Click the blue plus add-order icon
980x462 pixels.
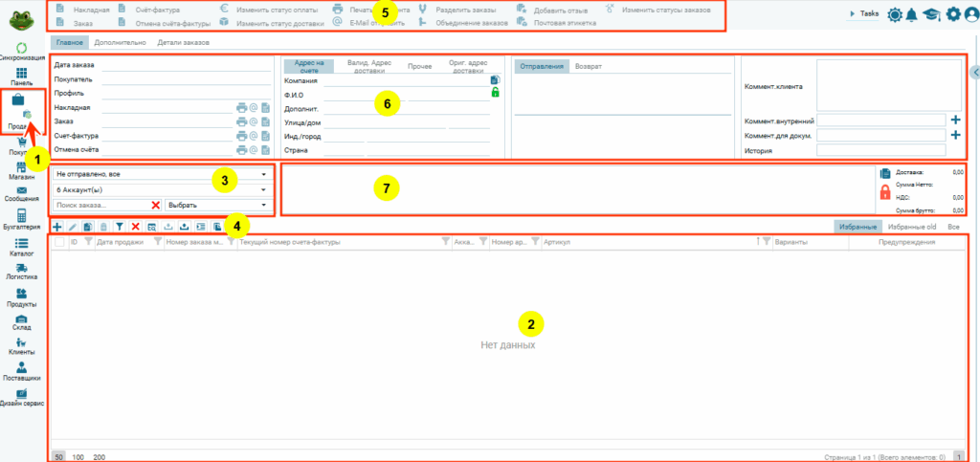pyautogui.click(x=57, y=227)
